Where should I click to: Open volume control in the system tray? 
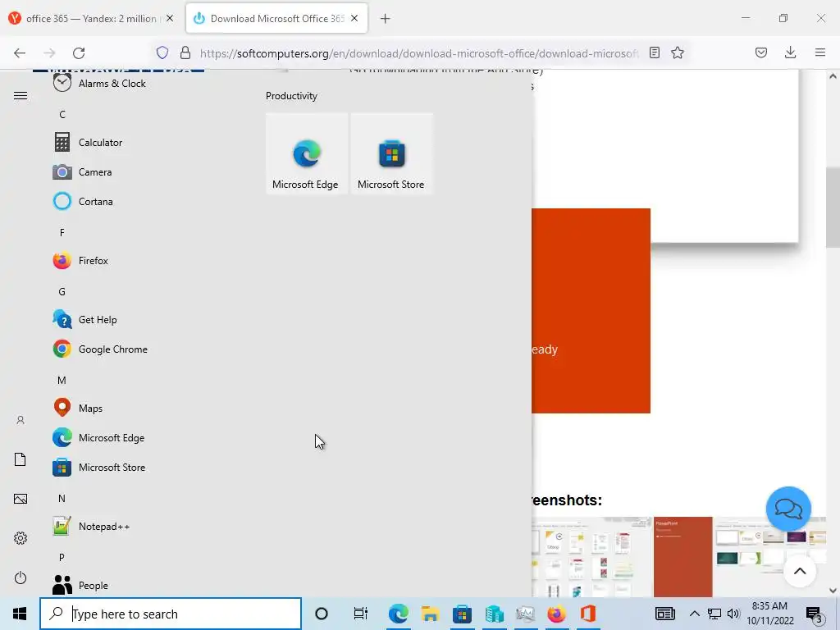[733, 614]
